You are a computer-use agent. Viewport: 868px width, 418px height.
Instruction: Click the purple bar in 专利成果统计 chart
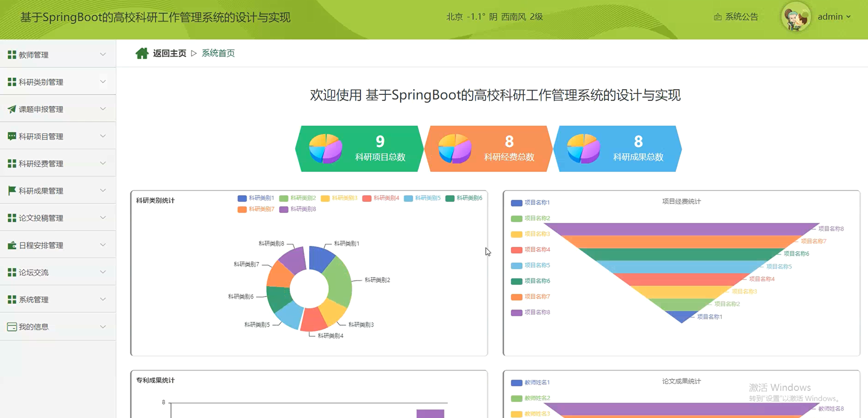430,414
